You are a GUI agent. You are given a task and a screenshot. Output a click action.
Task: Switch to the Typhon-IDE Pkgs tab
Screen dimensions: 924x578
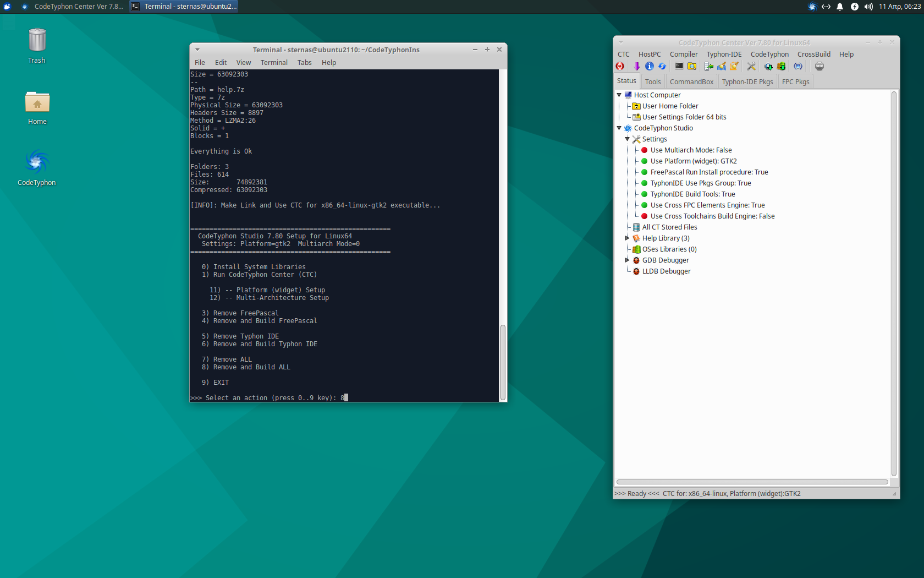[x=747, y=82]
